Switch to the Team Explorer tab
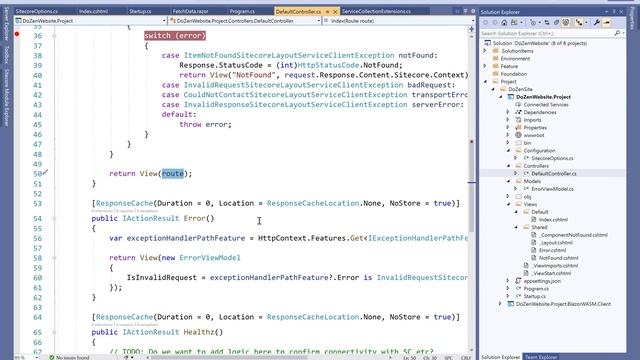The width and height of the screenshot is (640, 360). coord(541,357)
